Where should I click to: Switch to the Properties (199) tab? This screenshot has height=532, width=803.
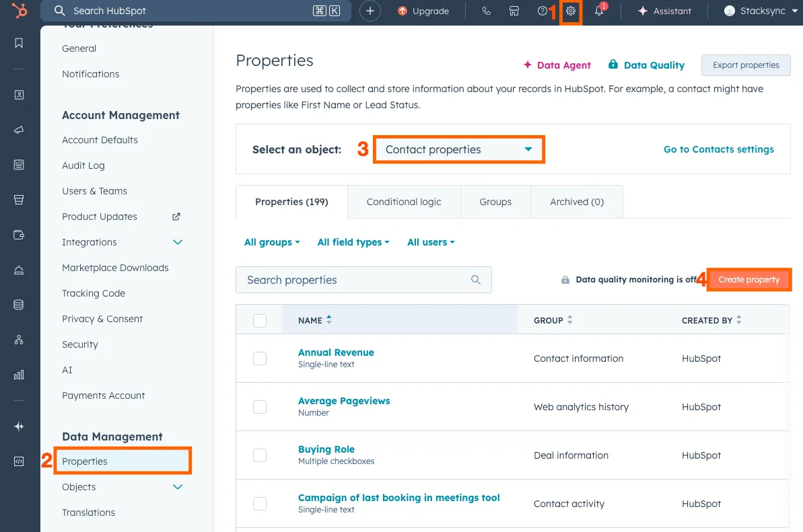coord(291,202)
